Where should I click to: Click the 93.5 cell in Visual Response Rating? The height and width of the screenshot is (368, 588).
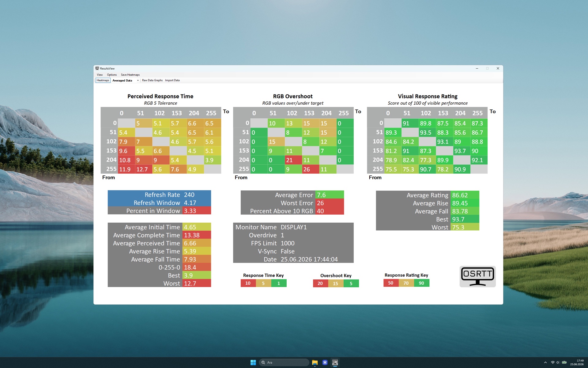[427, 132]
